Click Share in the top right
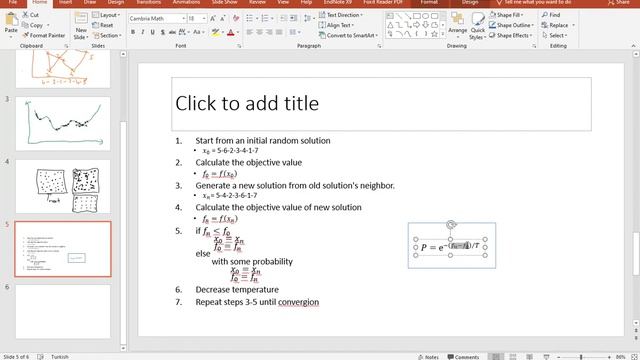Viewport: 640px width, 360px height. click(619, 2)
